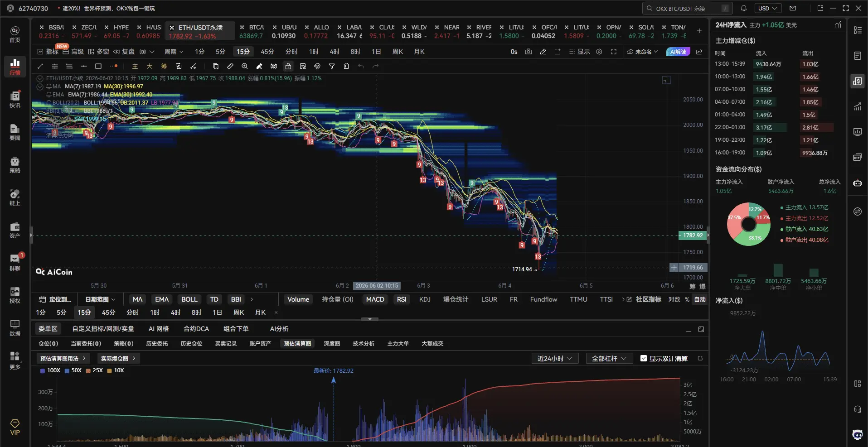The height and width of the screenshot is (447, 868).
Task: Click the 多窗 multi-window button
Action: 98,52
